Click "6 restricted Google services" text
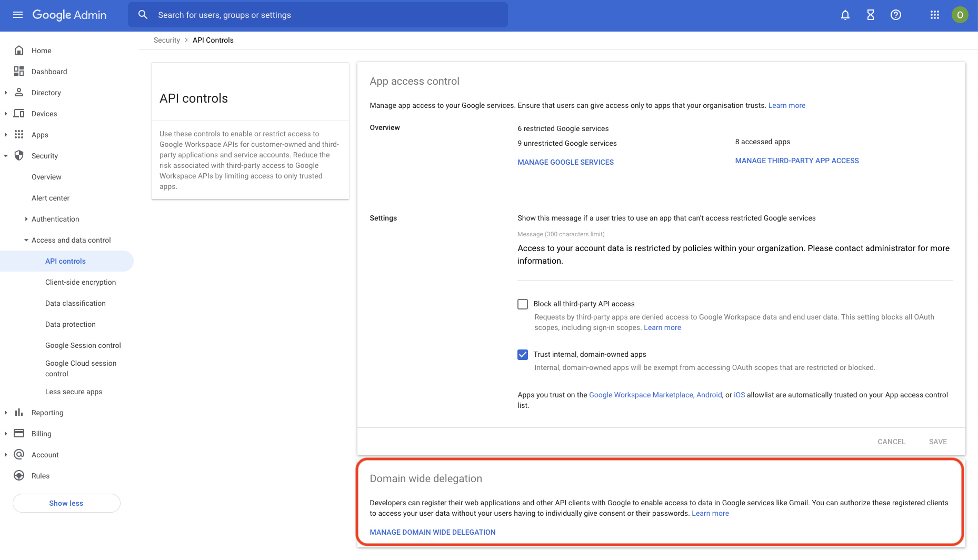Viewport: 978px width, 560px height. [x=563, y=128]
